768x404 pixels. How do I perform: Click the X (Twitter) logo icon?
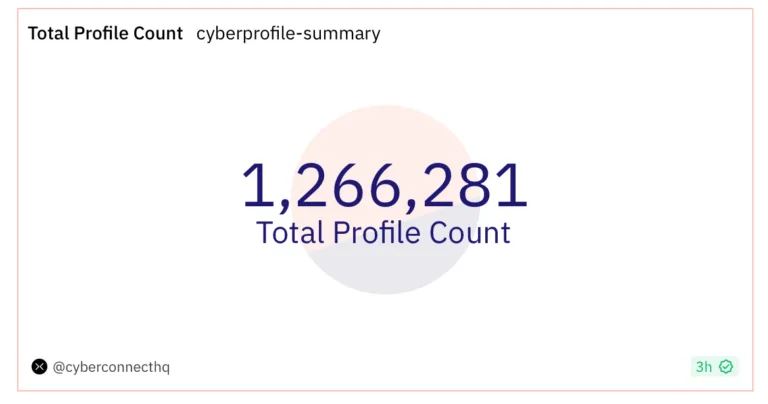(39, 367)
